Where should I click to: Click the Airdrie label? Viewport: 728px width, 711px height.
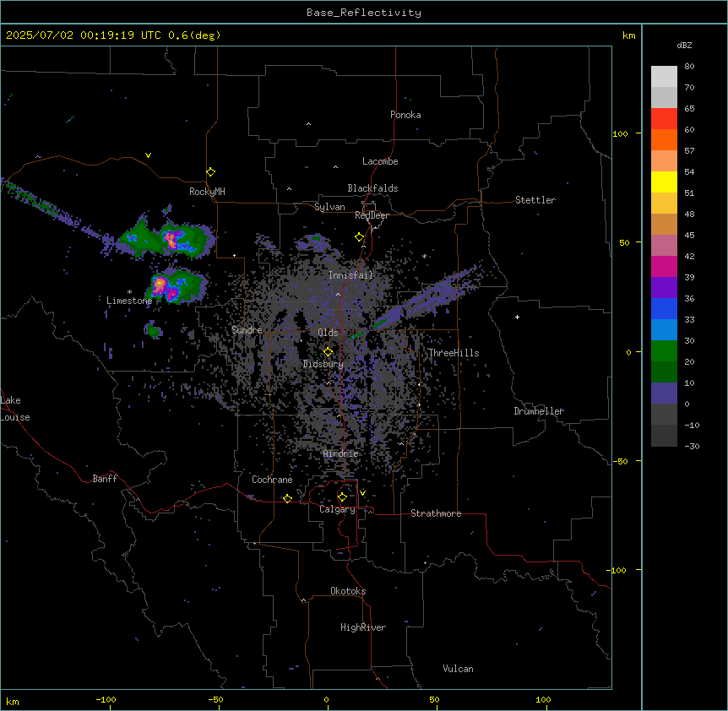341,453
